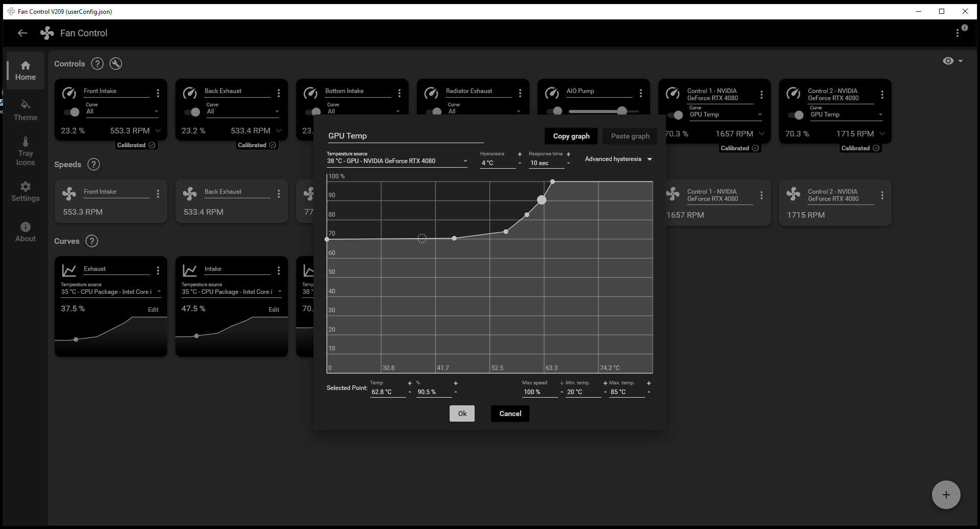Open the top-right more options menu
The height and width of the screenshot is (529, 980).
957,33
